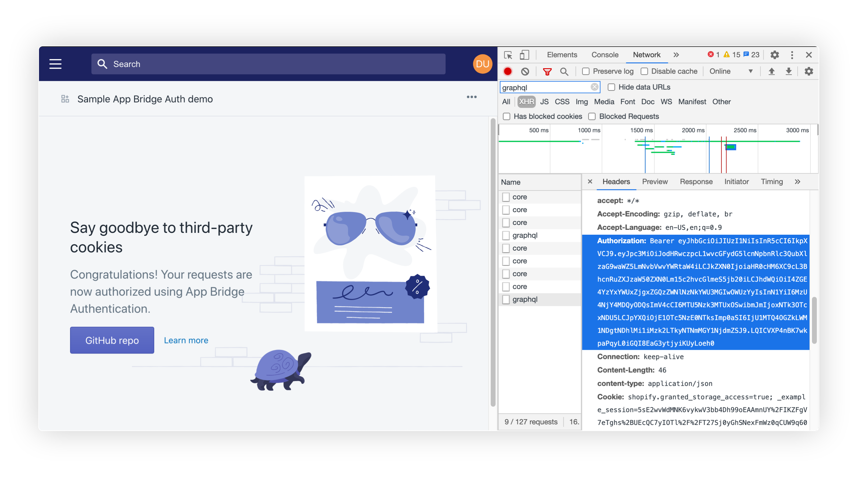Clear the network log icon
868x484 pixels.
point(525,72)
